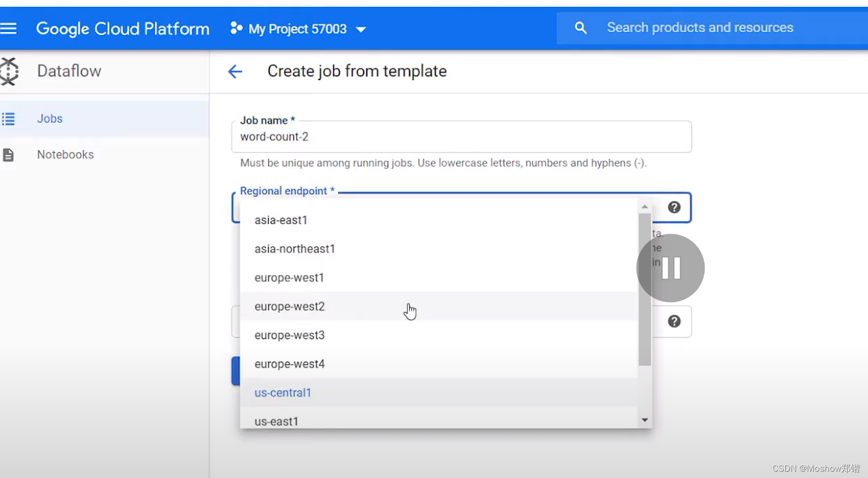Choose europe-west2 regional endpoint
868x478 pixels.
coord(439,306)
